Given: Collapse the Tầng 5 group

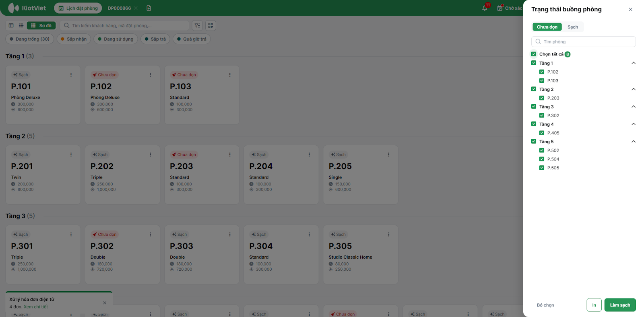Looking at the screenshot, I should point(634,141).
